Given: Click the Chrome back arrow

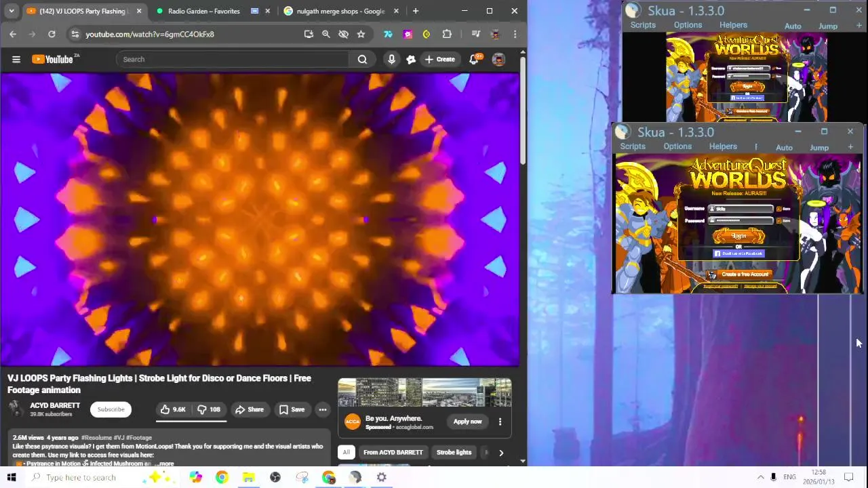Looking at the screenshot, I should [13, 34].
